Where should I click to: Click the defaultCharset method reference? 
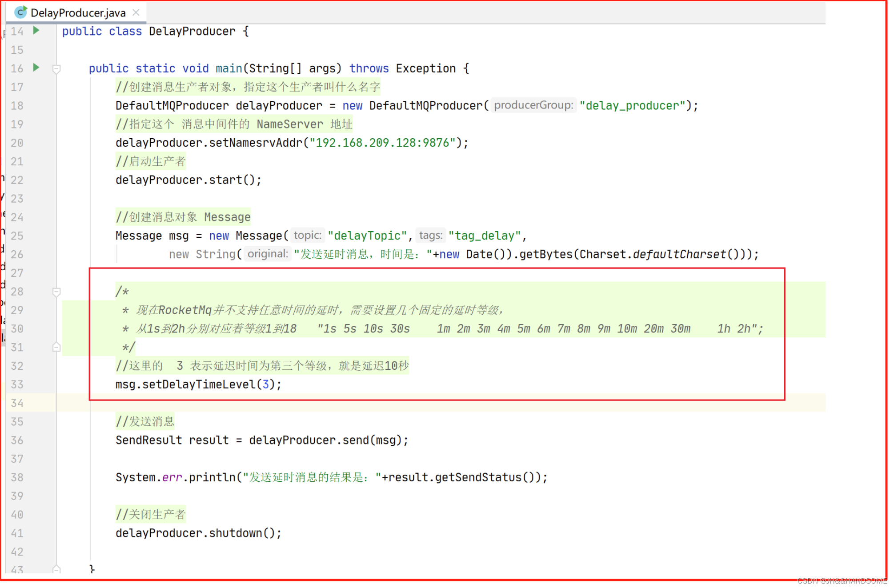pyautogui.click(x=679, y=254)
